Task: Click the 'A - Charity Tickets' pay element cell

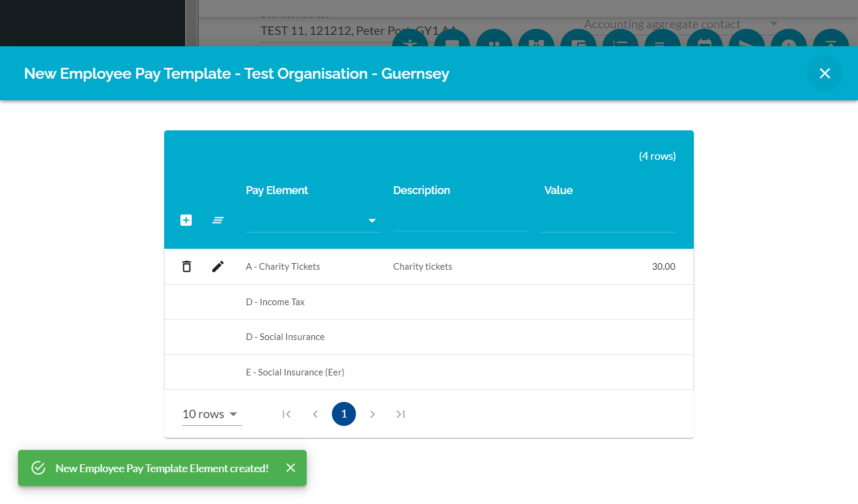Action: tap(283, 267)
